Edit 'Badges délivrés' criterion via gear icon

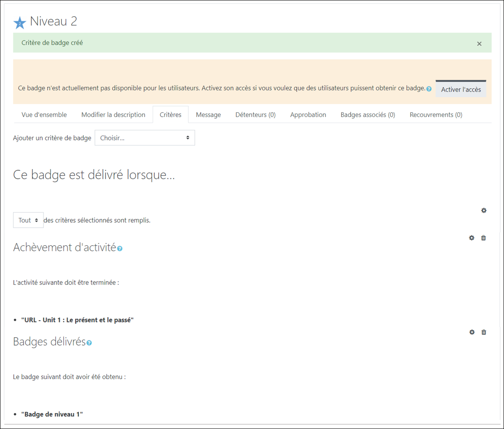(x=472, y=332)
